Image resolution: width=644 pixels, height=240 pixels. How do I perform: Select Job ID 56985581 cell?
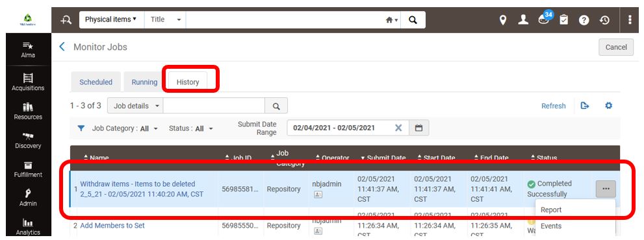pyautogui.click(x=240, y=189)
